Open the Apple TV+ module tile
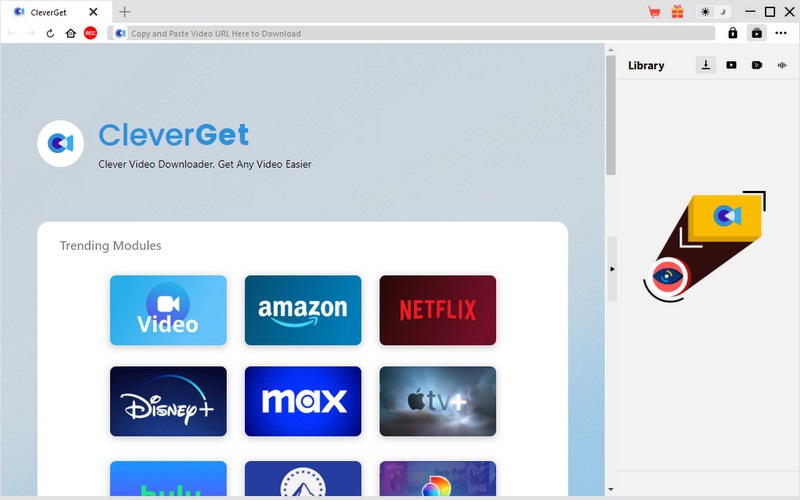This screenshot has height=500, width=800. click(x=438, y=401)
